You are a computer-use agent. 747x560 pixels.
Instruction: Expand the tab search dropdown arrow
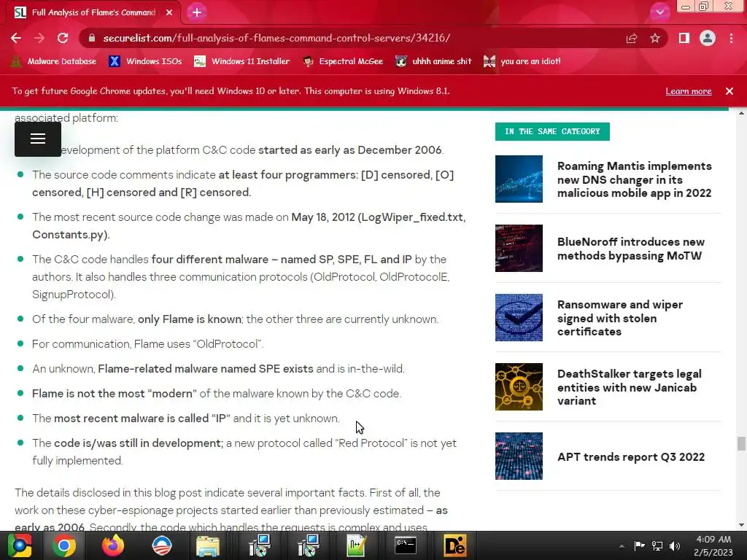coord(659,12)
